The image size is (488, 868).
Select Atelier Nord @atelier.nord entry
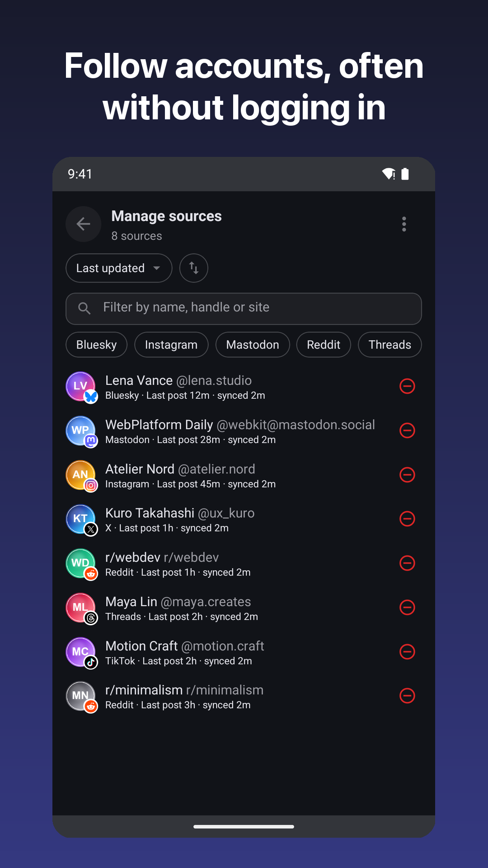(180, 469)
